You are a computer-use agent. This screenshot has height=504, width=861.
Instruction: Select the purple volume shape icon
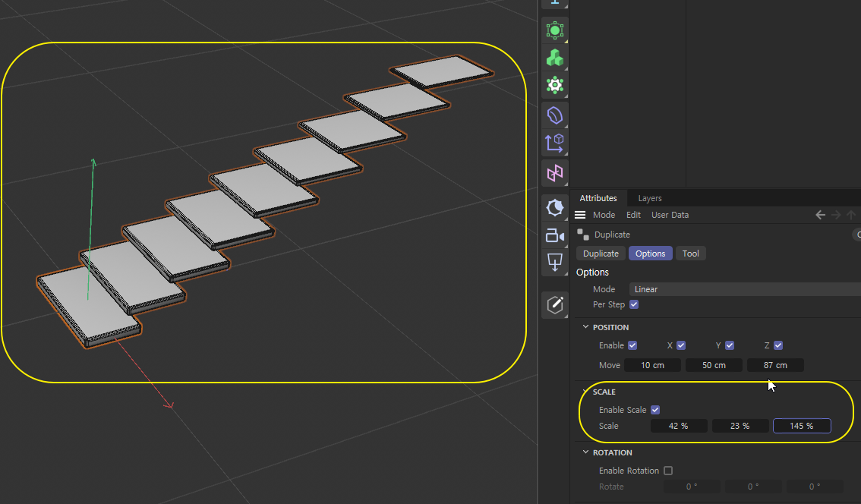pyautogui.click(x=554, y=115)
